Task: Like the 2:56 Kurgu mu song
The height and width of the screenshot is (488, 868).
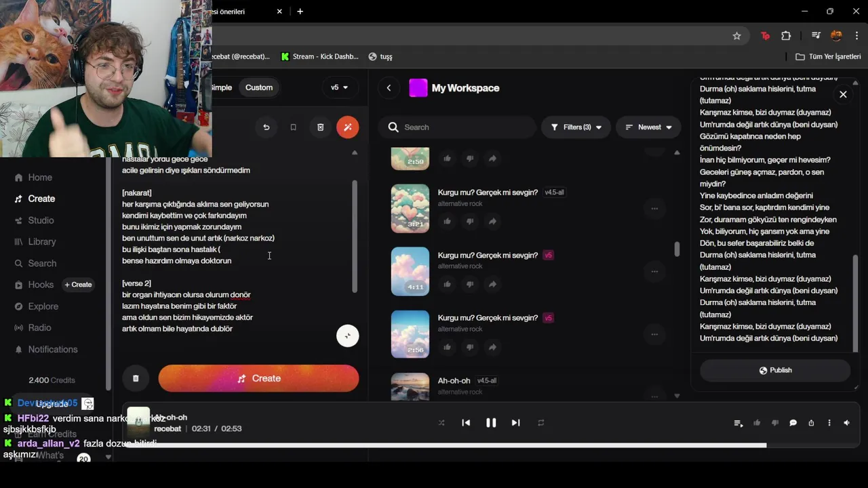Action: pyautogui.click(x=447, y=347)
